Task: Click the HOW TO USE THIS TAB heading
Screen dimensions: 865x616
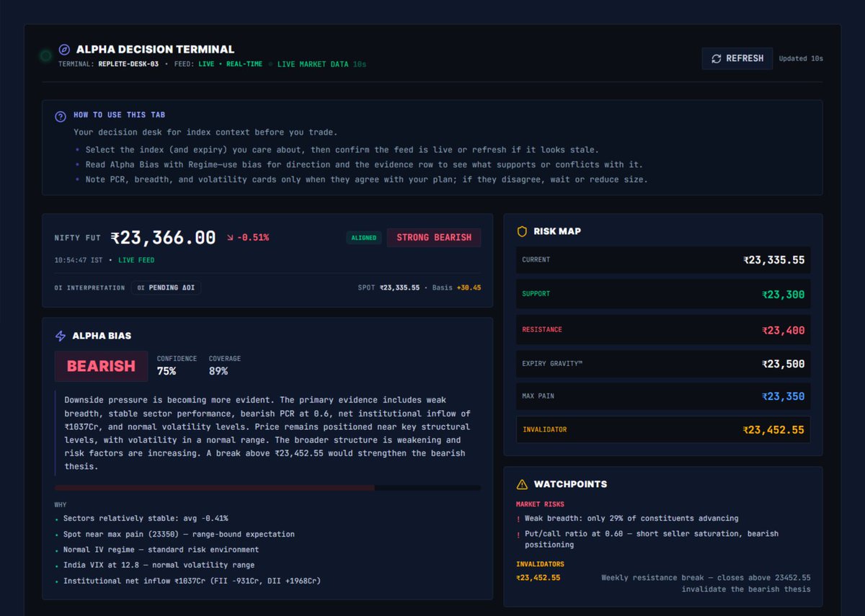Action: click(120, 115)
